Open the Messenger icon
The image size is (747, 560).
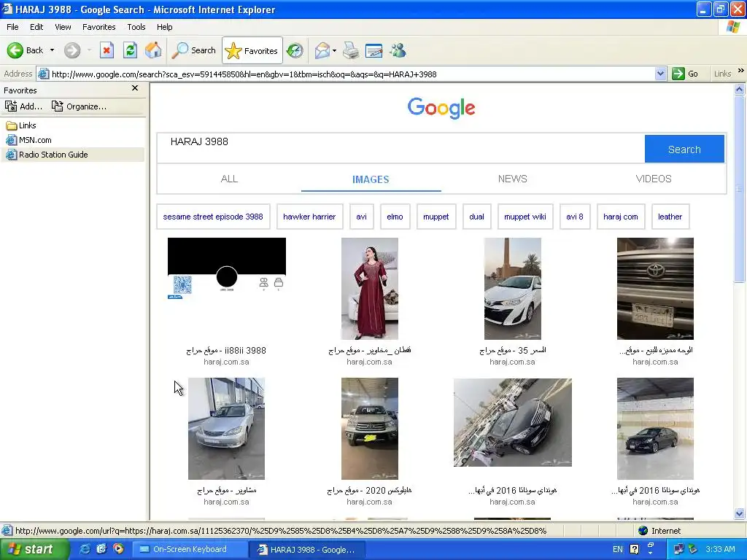click(x=398, y=50)
